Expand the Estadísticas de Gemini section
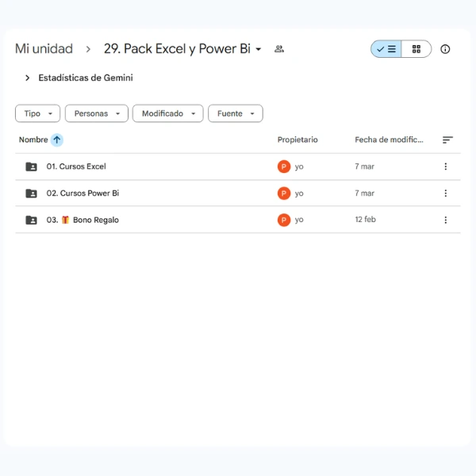The image size is (476, 476). point(27,78)
